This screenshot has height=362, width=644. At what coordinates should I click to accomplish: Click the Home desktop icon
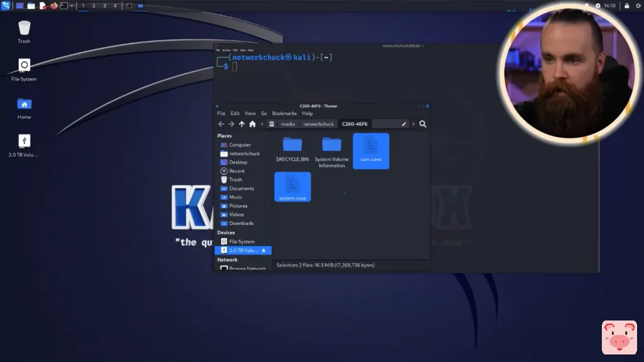tap(24, 108)
